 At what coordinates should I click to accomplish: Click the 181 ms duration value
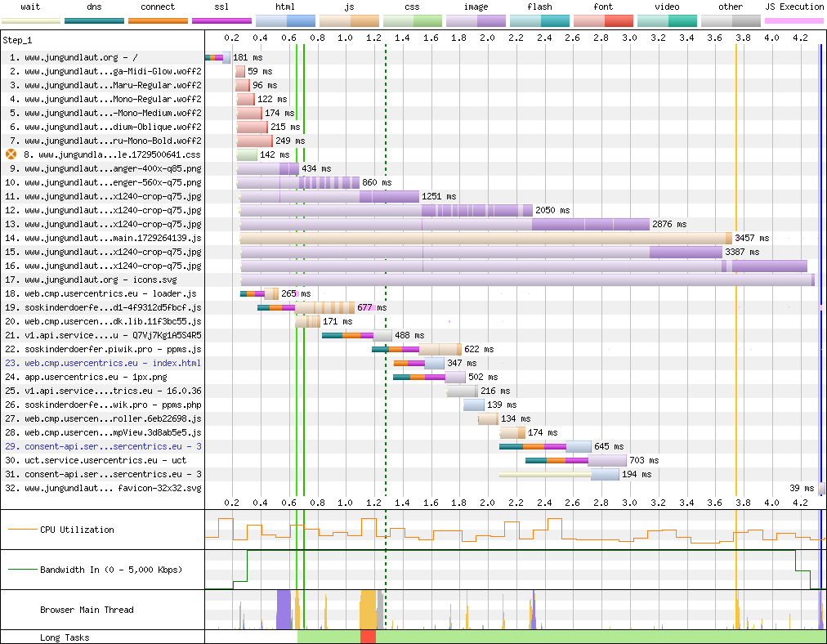point(248,57)
